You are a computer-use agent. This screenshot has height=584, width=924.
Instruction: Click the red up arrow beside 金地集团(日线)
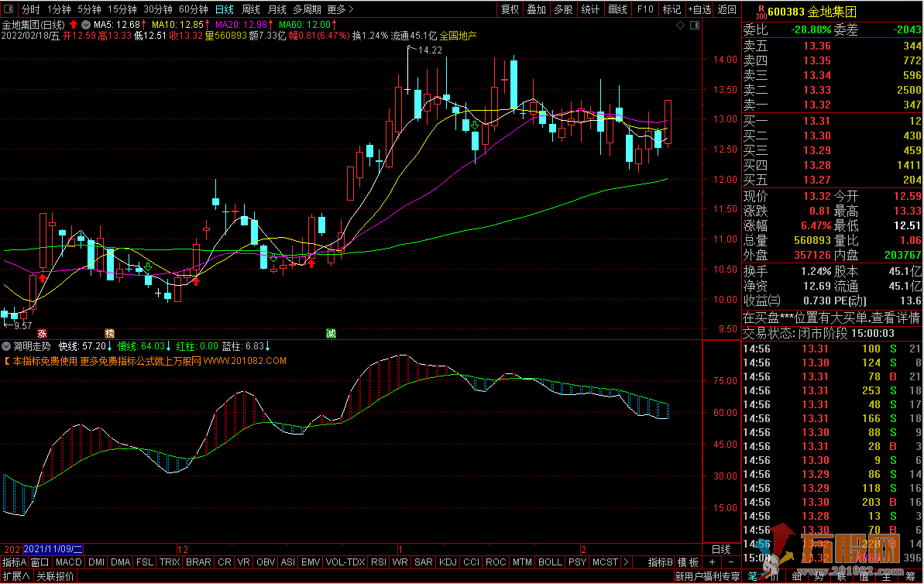click(73, 25)
